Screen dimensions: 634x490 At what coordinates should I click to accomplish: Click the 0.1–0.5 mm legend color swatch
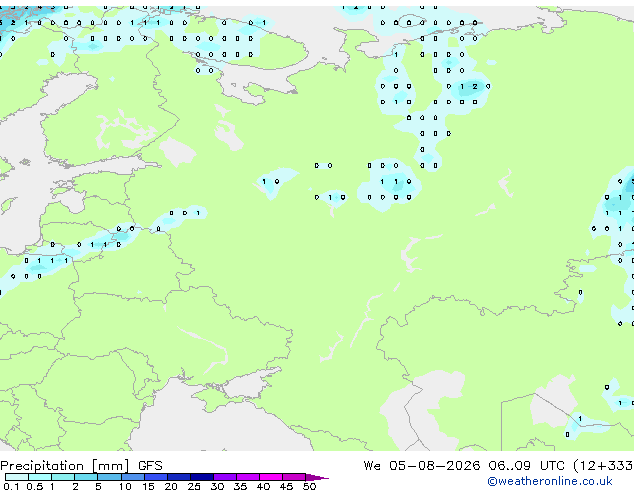click(x=17, y=477)
